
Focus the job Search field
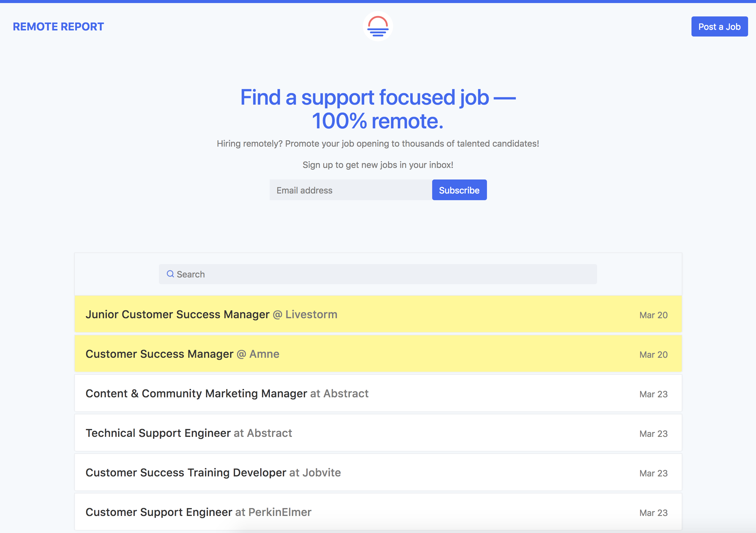pyautogui.click(x=378, y=274)
